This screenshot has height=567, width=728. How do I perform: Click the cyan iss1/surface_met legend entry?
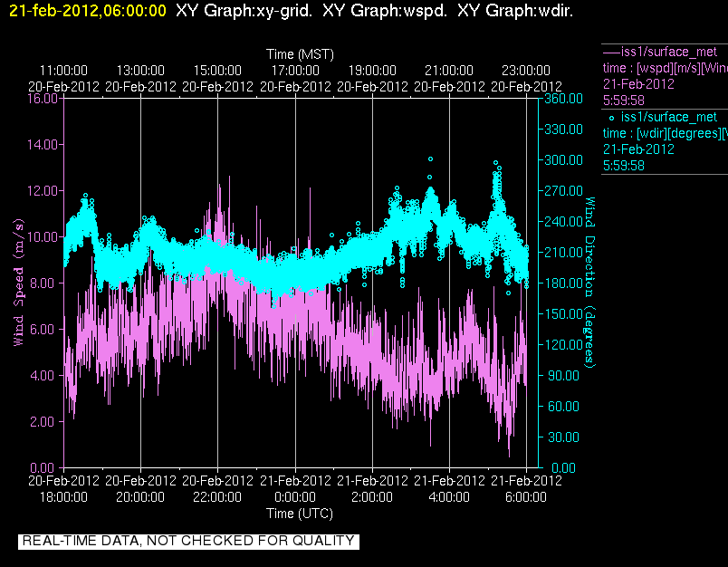(x=669, y=117)
